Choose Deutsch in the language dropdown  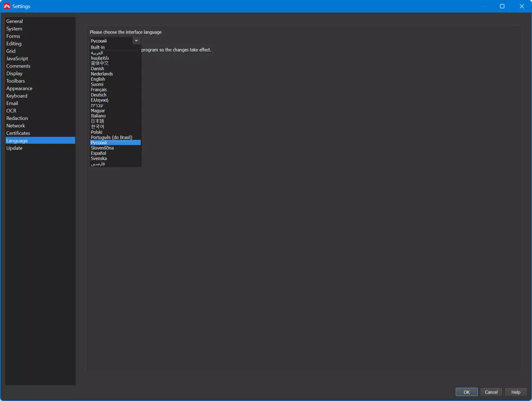tap(98, 95)
